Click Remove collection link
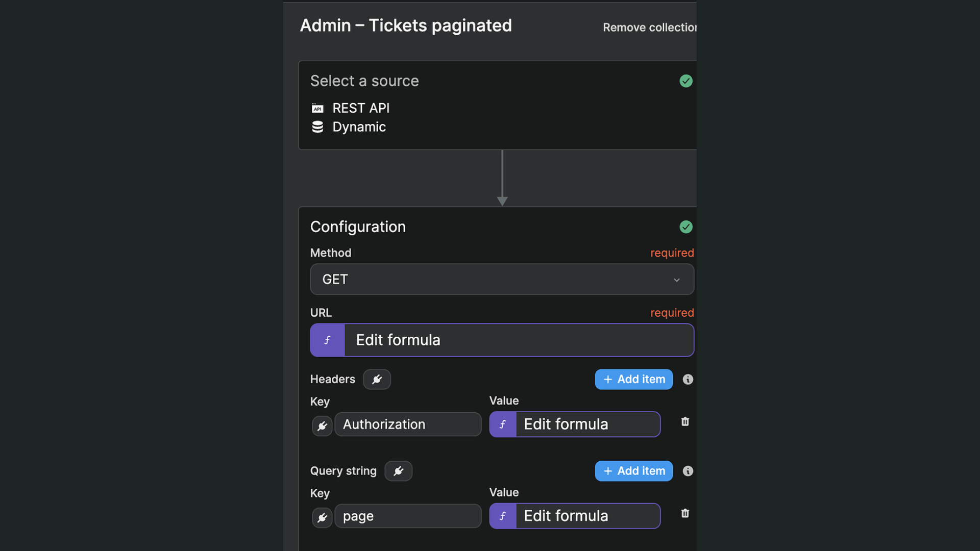Viewport: 980px width, 551px height. 649,28
